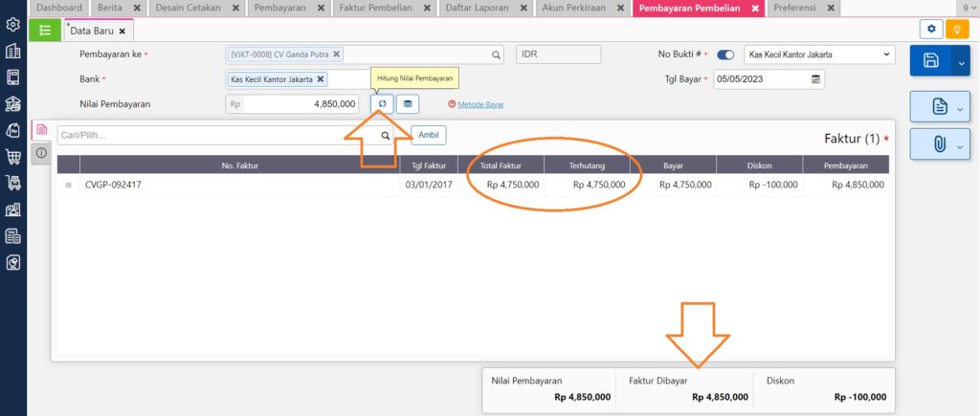Click the stacked layers icon beside Nilai Pembayaran
Viewport: 980px width, 416px height.
pos(408,104)
